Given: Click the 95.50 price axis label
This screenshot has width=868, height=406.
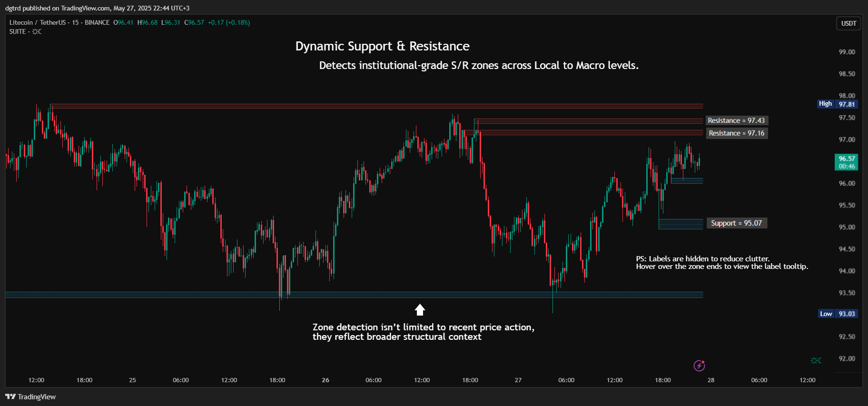Looking at the screenshot, I should click(847, 205).
